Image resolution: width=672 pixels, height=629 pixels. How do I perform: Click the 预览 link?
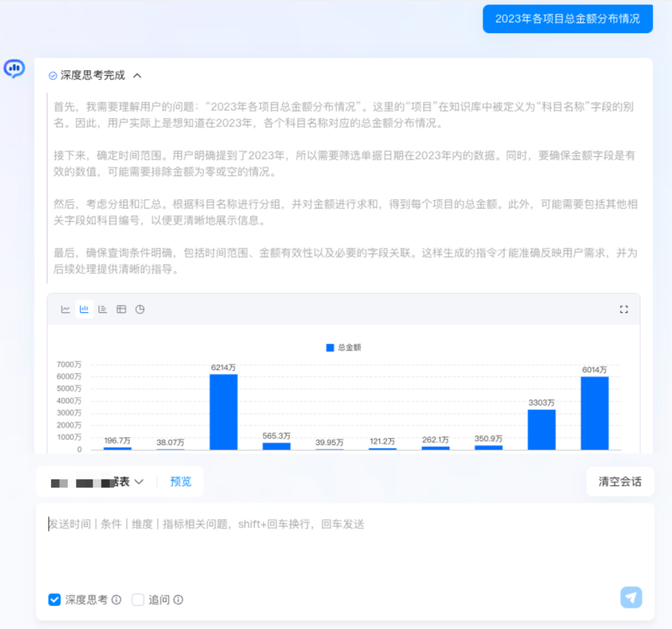coord(180,482)
